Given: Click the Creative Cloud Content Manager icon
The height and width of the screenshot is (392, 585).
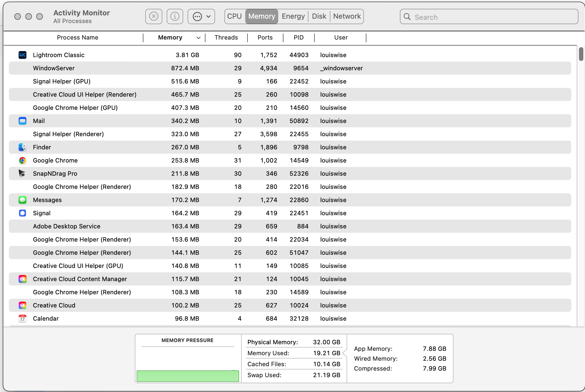Looking at the screenshot, I should (22, 279).
